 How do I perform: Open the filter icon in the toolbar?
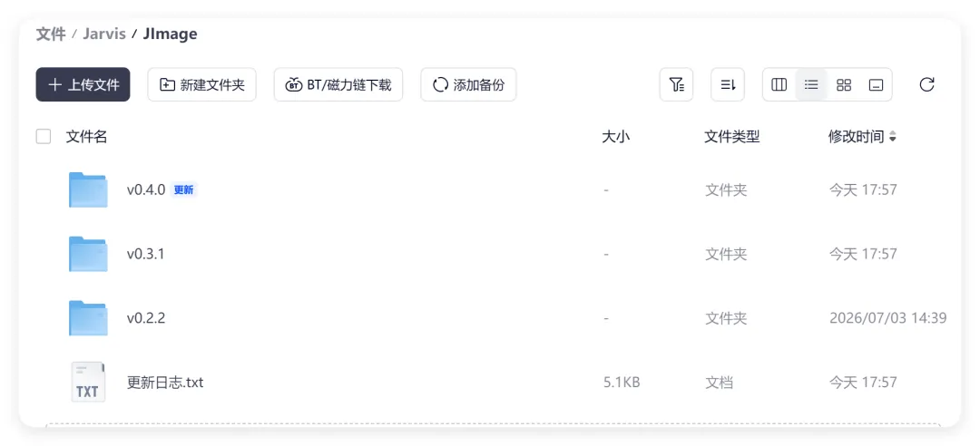point(676,84)
